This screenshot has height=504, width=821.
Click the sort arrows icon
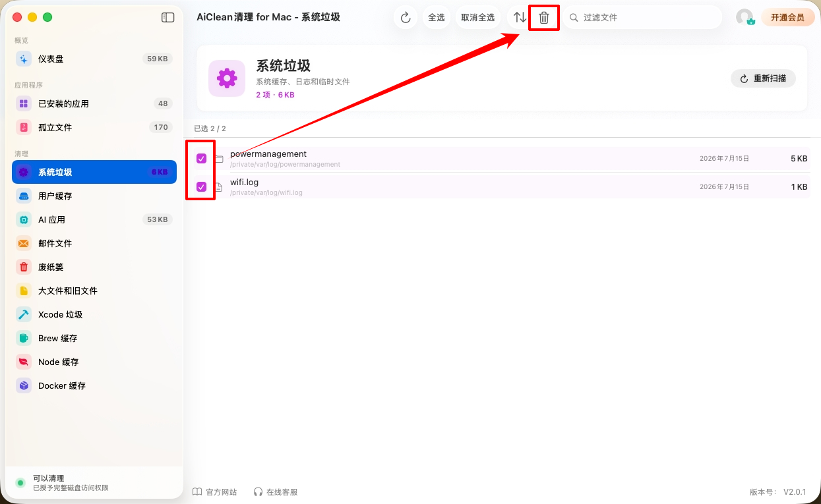coord(520,18)
